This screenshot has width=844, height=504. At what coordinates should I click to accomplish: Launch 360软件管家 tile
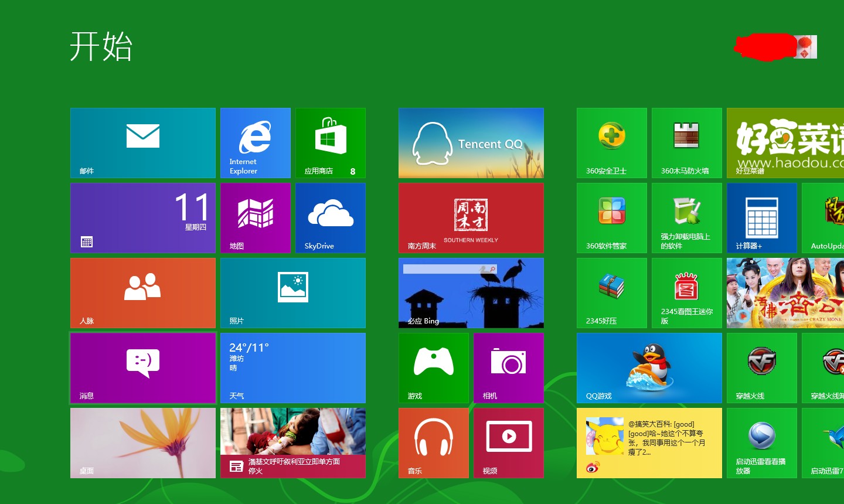point(612,218)
